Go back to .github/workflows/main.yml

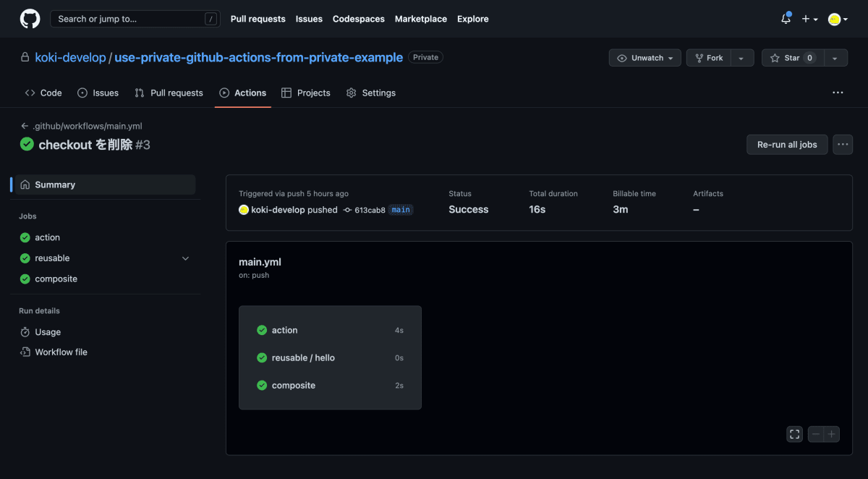pos(82,126)
